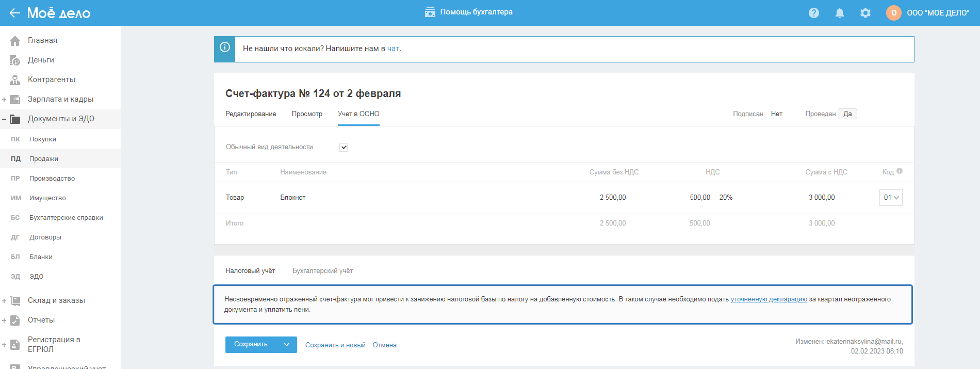The width and height of the screenshot is (980, 369).
Task: Click the Деньги coins icon
Action: 15,60
